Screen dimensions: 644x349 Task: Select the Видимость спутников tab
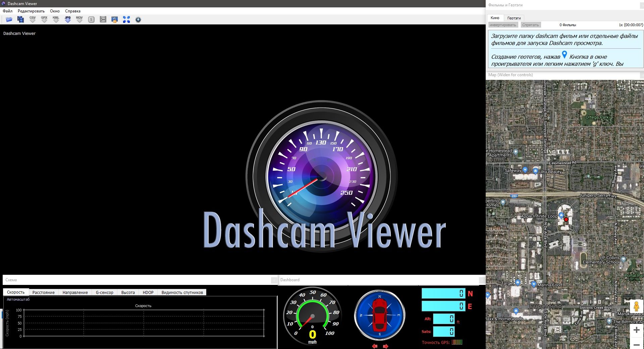[x=182, y=293]
